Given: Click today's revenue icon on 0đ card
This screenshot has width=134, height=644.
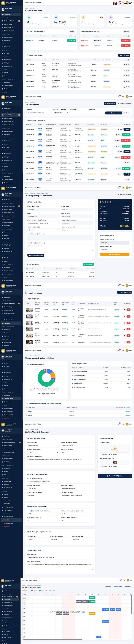Looking at the screenshot, I should pyautogui.click(x=28, y=17).
